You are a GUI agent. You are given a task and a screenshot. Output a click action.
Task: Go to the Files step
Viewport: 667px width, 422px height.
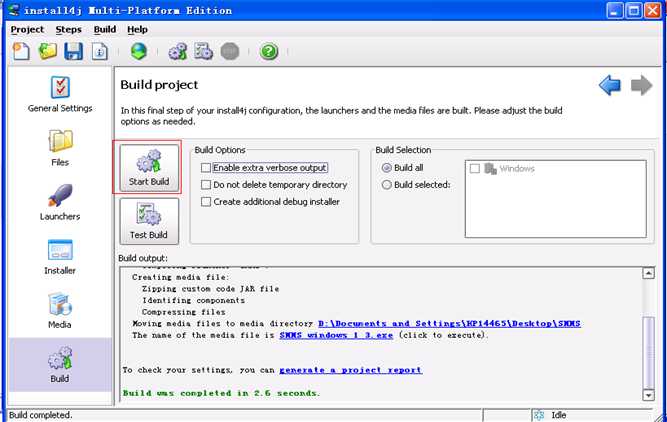[x=60, y=148]
